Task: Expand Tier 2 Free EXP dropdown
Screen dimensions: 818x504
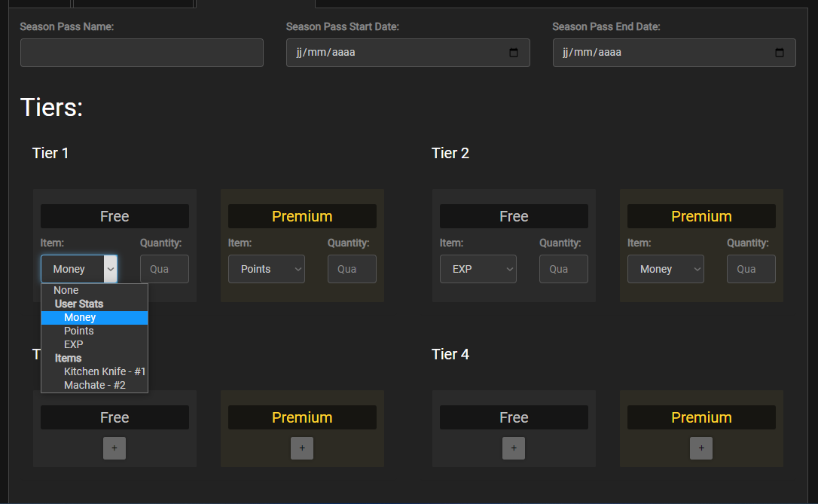Action: click(478, 269)
